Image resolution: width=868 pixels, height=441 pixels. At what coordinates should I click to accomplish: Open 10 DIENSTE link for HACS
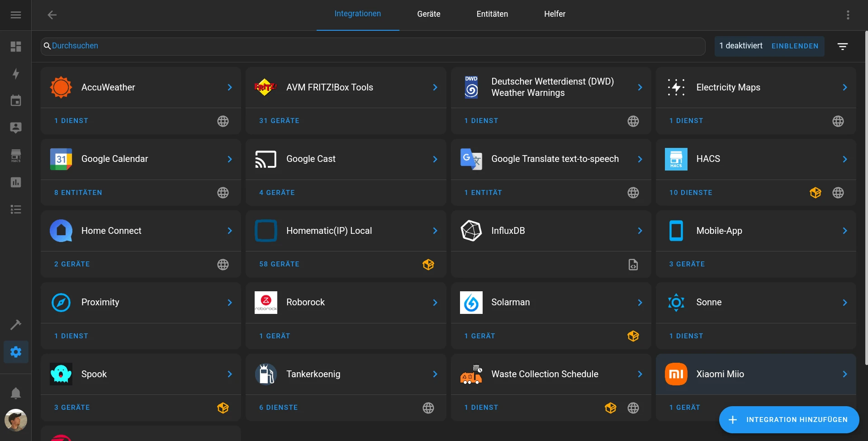691,193
